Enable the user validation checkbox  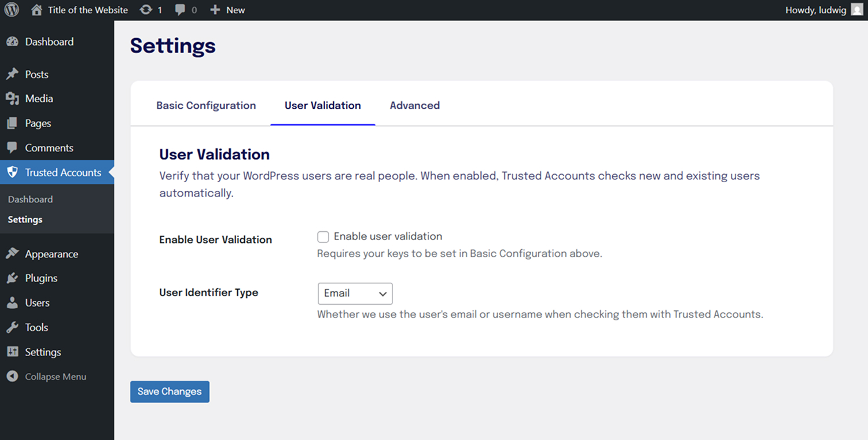tap(323, 236)
